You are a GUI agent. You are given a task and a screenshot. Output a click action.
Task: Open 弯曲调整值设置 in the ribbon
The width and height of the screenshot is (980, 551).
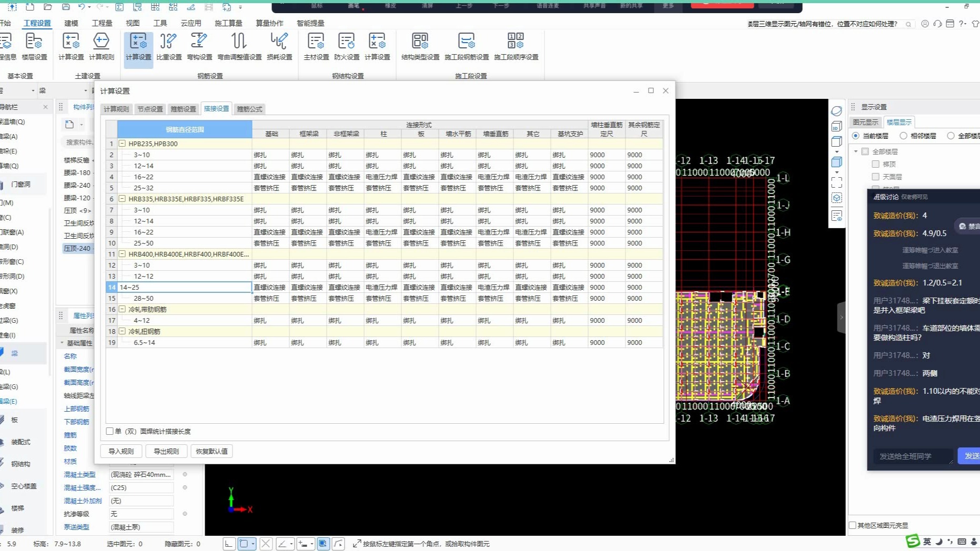tap(239, 46)
